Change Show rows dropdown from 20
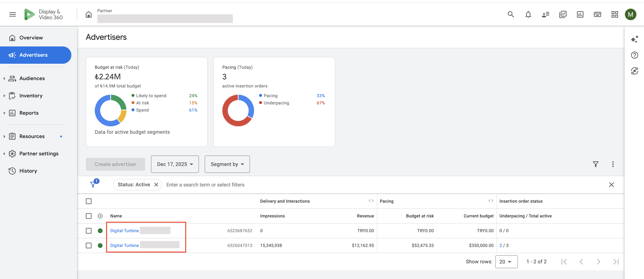The image size is (644, 279). pyautogui.click(x=506, y=262)
